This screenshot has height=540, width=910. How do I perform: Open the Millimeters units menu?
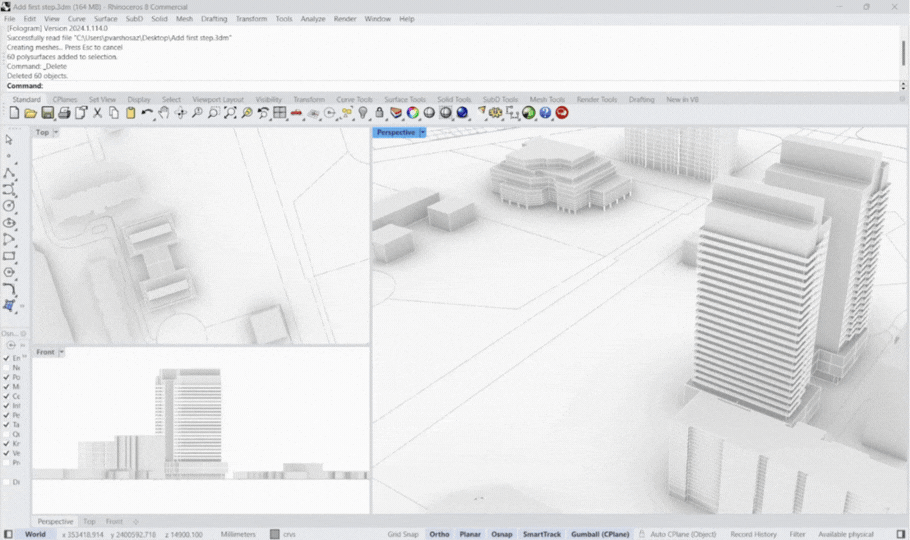tap(238, 534)
